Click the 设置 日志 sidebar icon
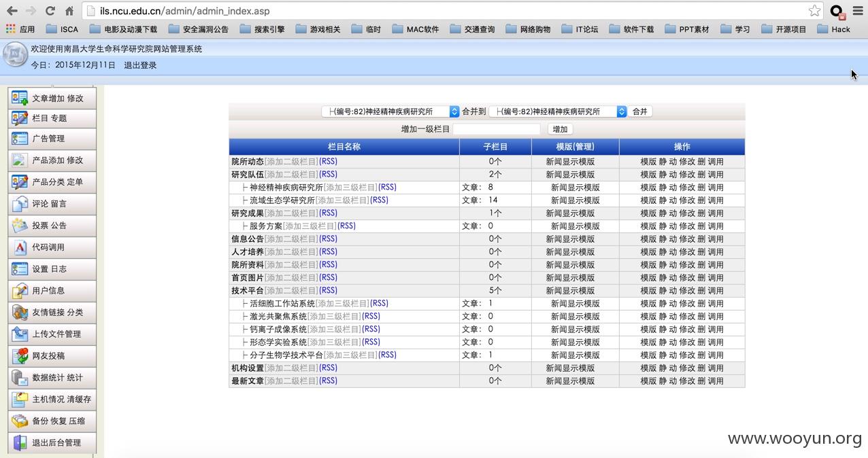The width and height of the screenshot is (868, 458). 20,269
